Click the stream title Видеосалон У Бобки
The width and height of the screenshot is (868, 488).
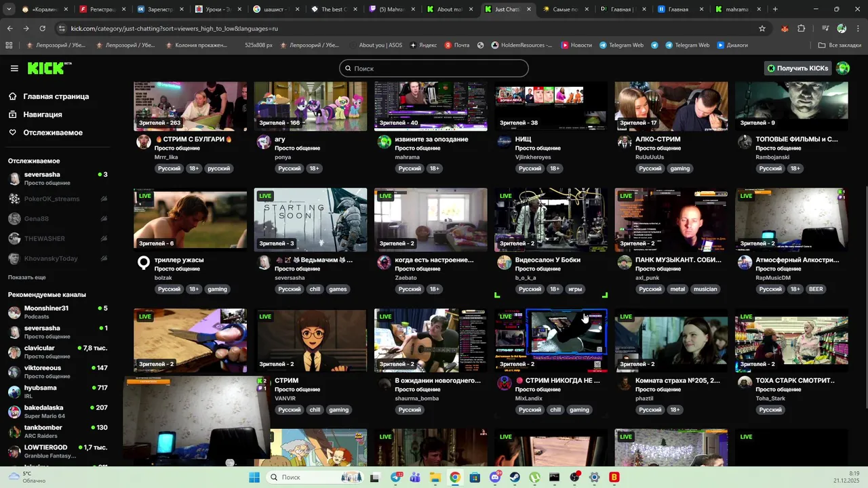pos(548,260)
